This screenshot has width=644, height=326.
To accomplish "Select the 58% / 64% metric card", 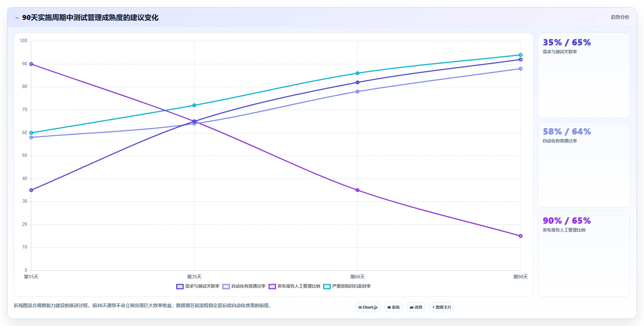I will tap(584, 165).
